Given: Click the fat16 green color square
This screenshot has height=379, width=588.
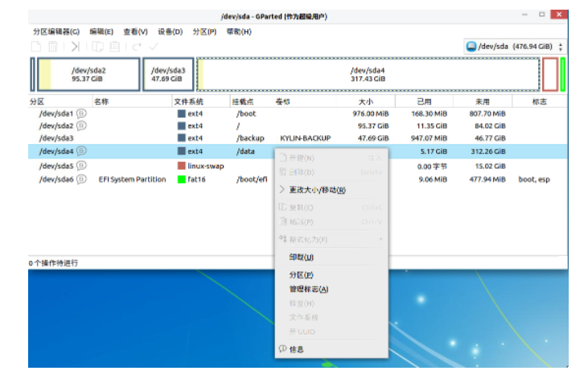Looking at the screenshot, I should (x=182, y=179).
